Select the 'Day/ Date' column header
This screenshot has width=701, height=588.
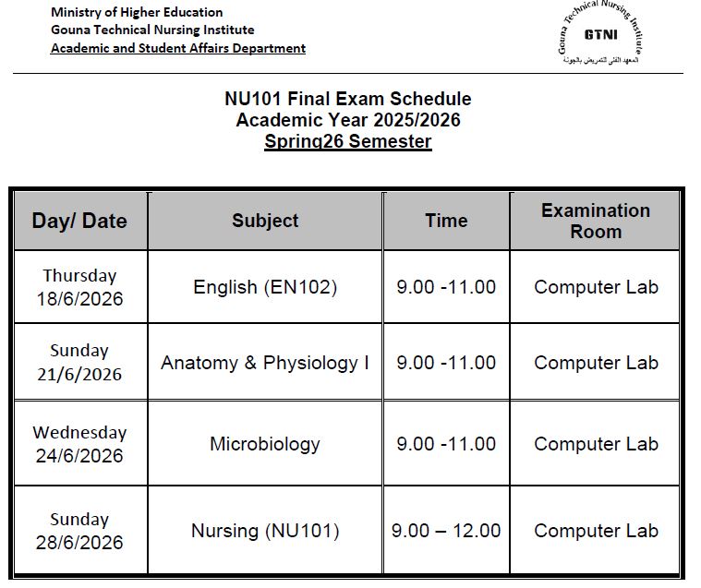80,222
